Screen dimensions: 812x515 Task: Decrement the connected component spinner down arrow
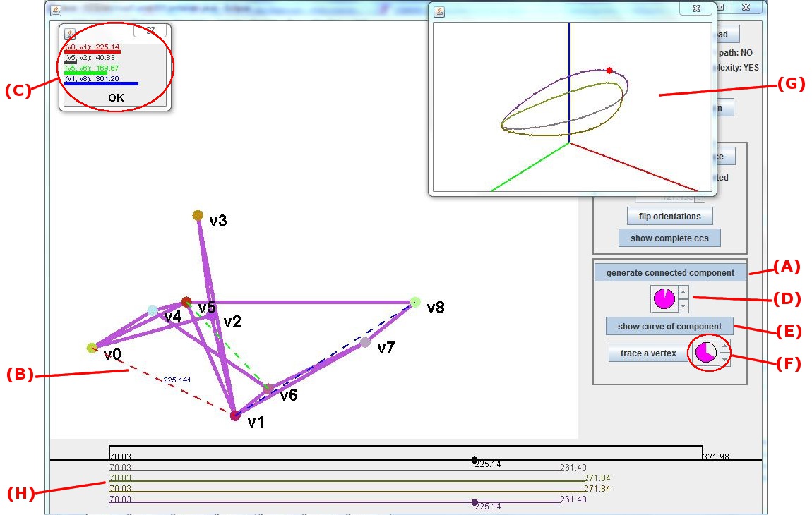683,305
